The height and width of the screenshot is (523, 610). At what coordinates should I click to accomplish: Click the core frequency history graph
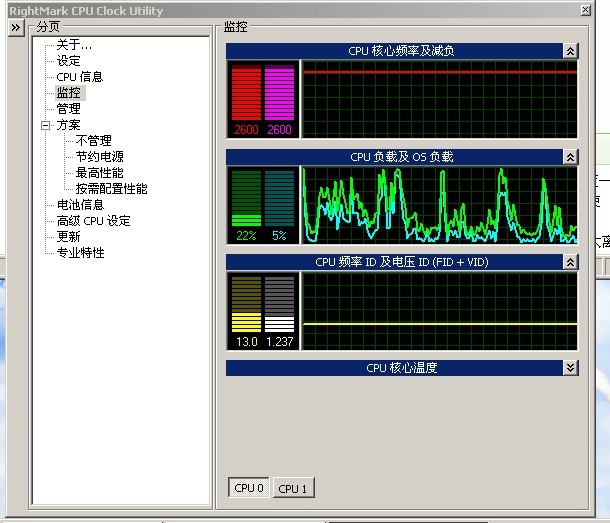(440, 99)
